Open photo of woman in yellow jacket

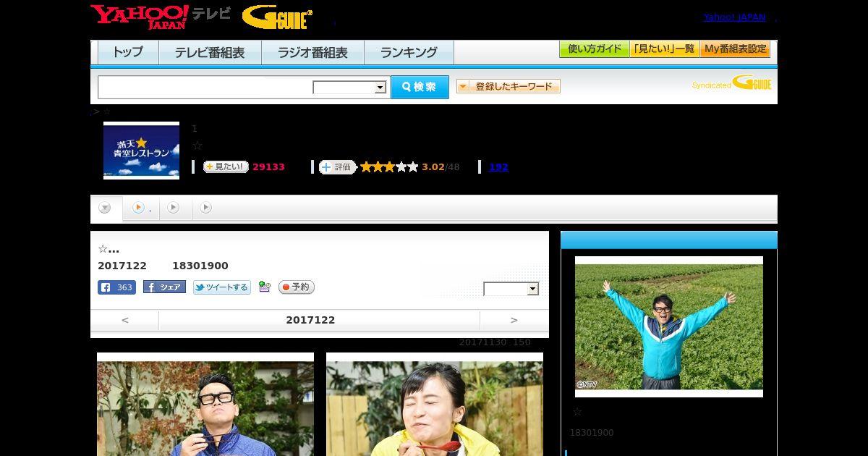click(435, 405)
